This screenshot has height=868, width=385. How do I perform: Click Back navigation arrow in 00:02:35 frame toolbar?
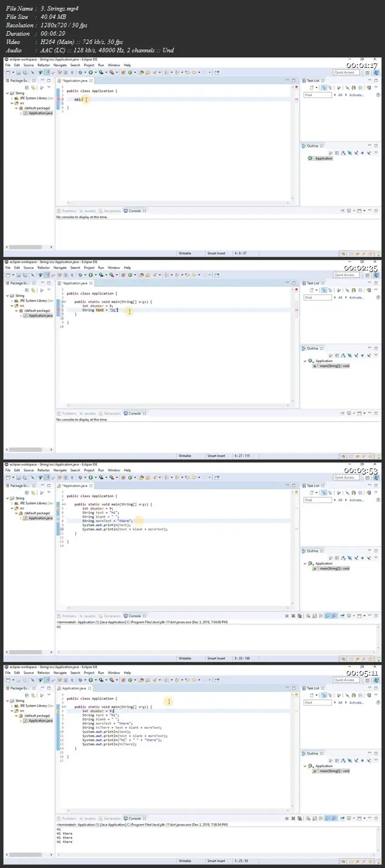coord(194,274)
